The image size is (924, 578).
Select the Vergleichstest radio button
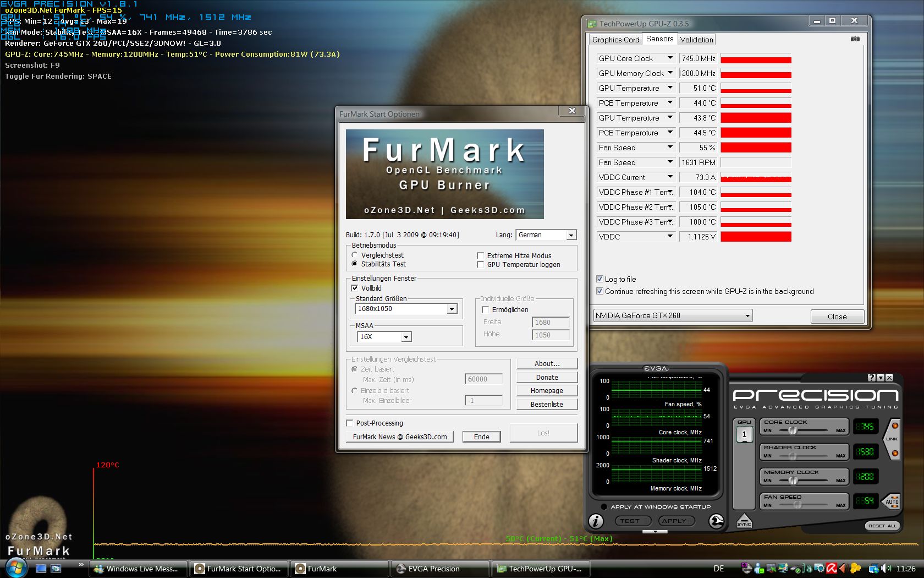tap(355, 255)
